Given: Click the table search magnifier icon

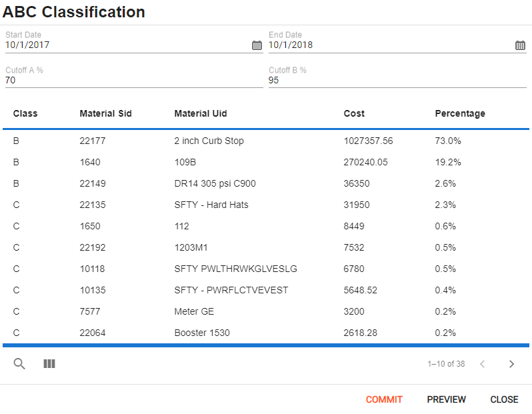Looking at the screenshot, I should pos(19,364).
